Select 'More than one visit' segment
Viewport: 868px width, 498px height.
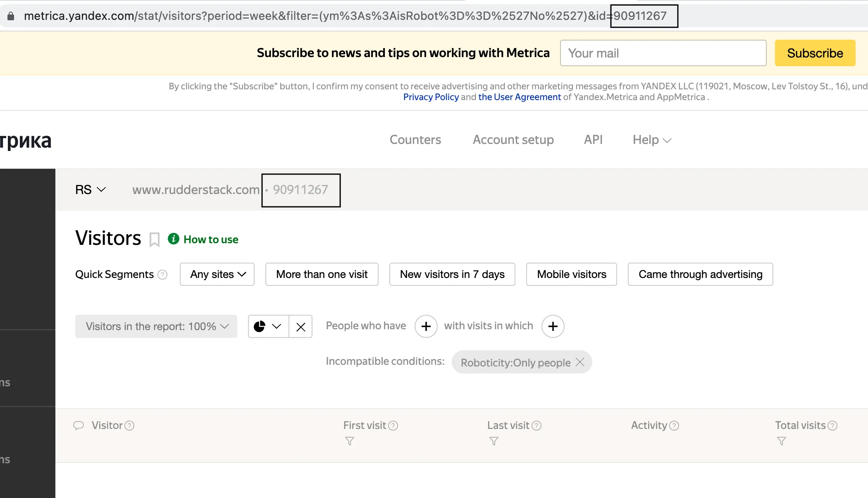tap(322, 274)
